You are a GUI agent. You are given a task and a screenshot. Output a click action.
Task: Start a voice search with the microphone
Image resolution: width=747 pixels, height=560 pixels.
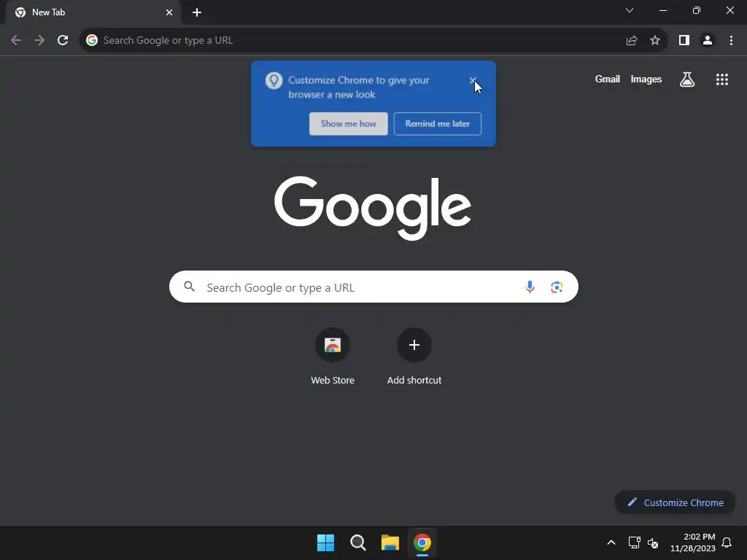(530, 287)
